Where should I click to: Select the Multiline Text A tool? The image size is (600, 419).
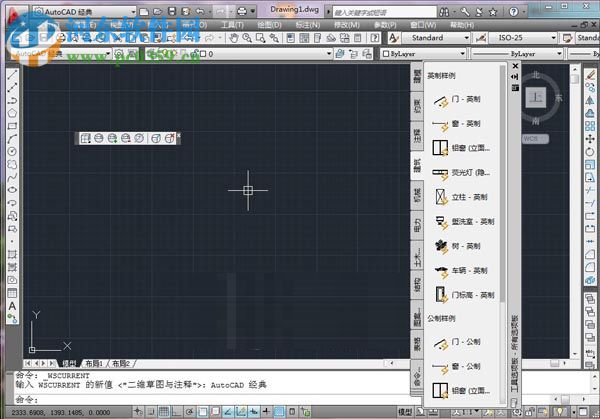12,306
